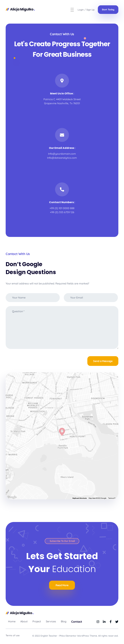
Task: Open the Instagram footer icon
Action: pyautogui.click(x=98, y=622)
